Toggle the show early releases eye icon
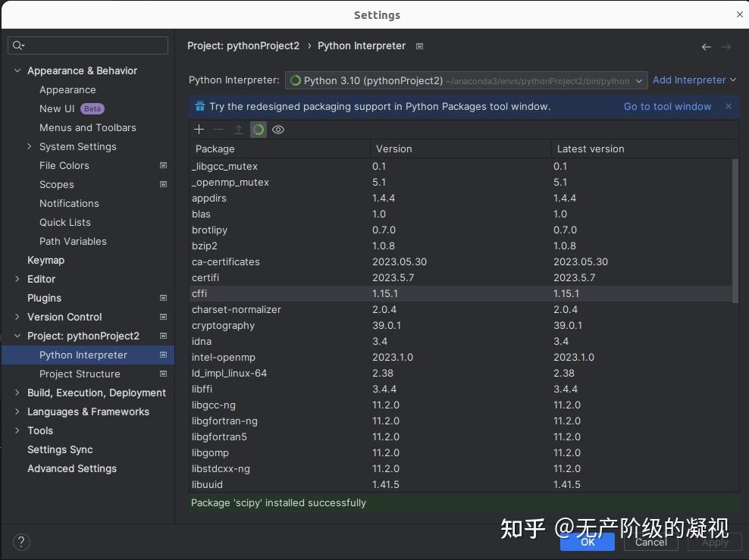Viewport: 749px width, 560px height. point(278,130)
